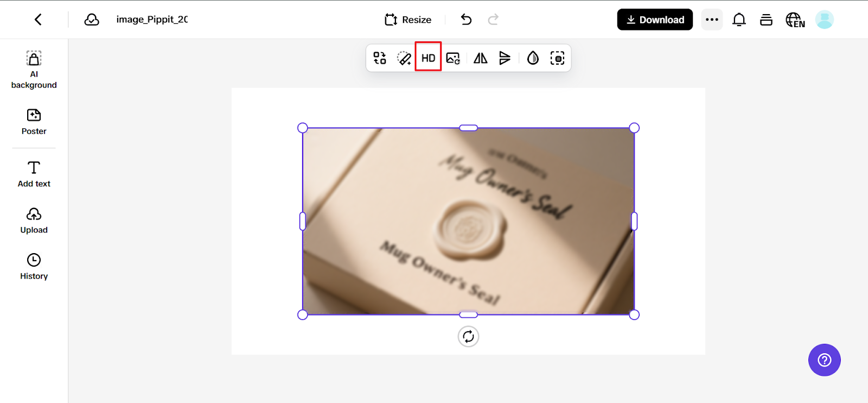Open the language selector globe EN
The height and width of the screenshot is (403, 868).
coord(795,20)
